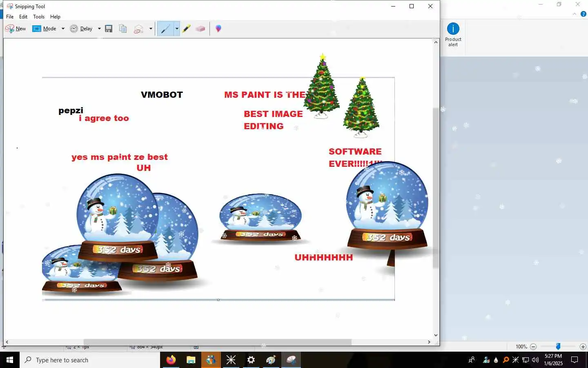This screenshot has height=368, width=588.
Task: Edit the snip with Paint 3D icon
Action: tap(218, 29)
